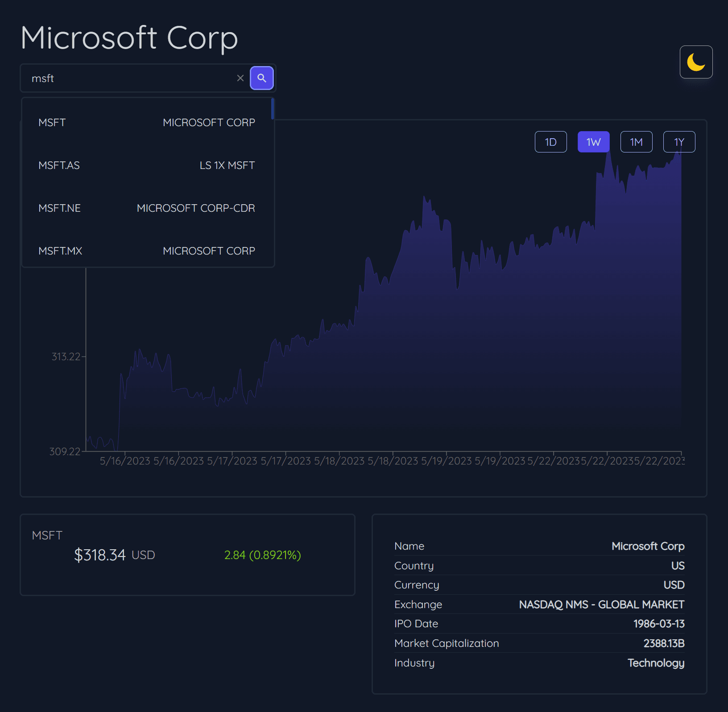Click the 313.22 y-axis label
The width and height of the screenshot is (728, 712).
tap(66, 357)
